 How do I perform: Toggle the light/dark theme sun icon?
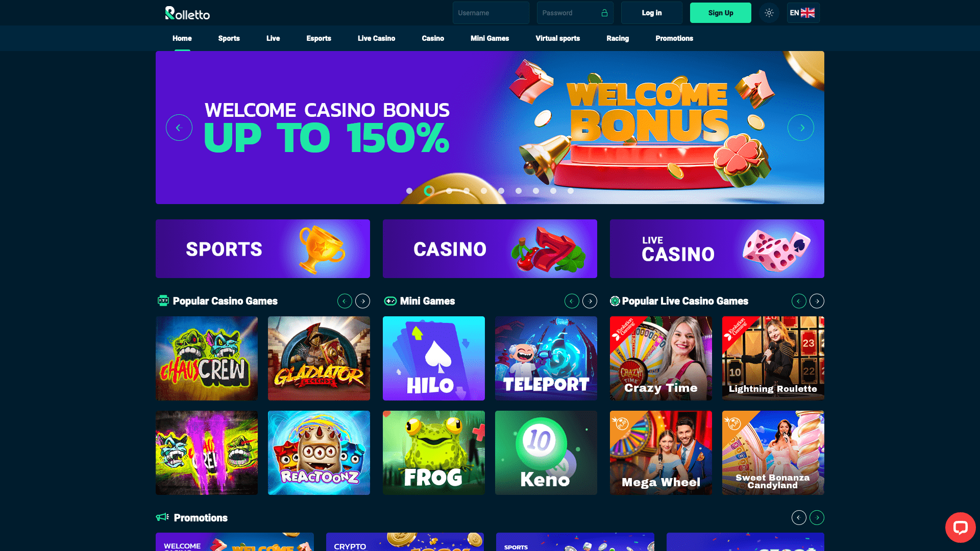(769, 13)
